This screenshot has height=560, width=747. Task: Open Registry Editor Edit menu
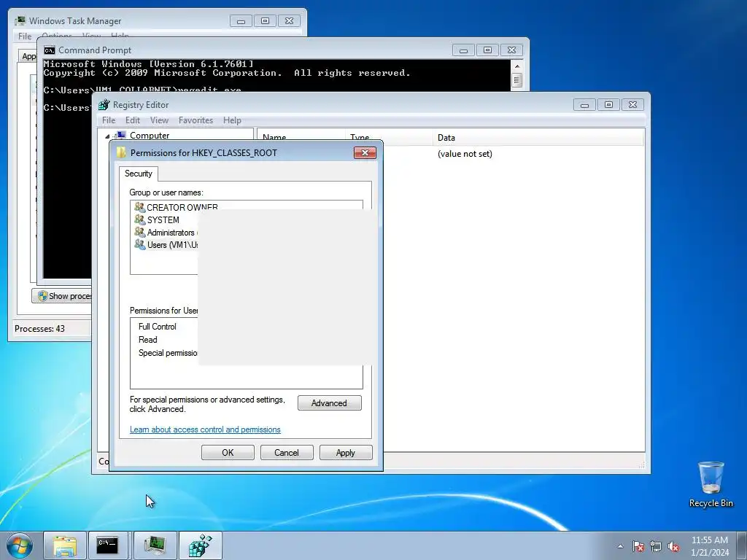133,120
